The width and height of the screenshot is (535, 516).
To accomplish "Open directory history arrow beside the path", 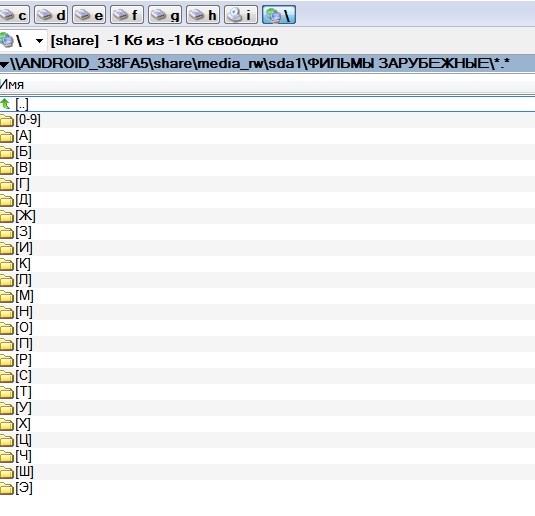I will pos(4,64).
